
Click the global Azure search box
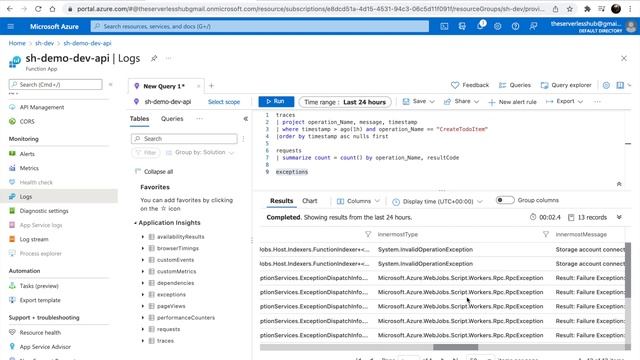pos(260,27)
